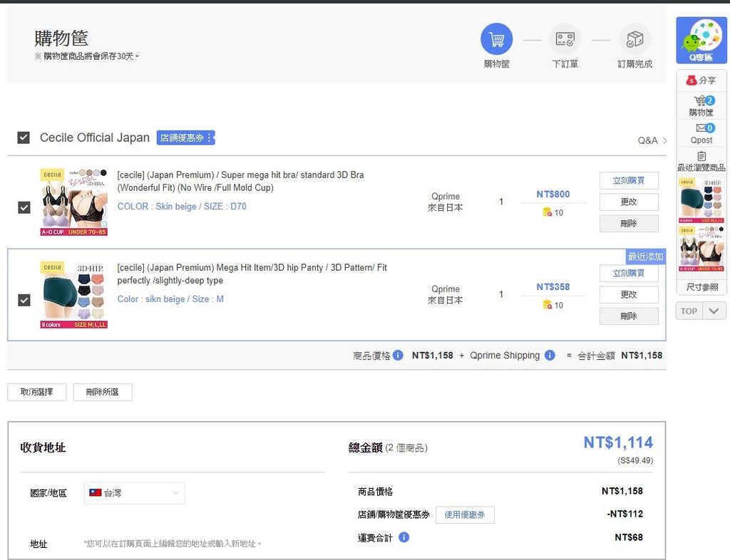Image resolution: width=730 pixels, height=560 pixels.
Task: Open the bra product thumbnail in cart
Action: click(74, 202)
